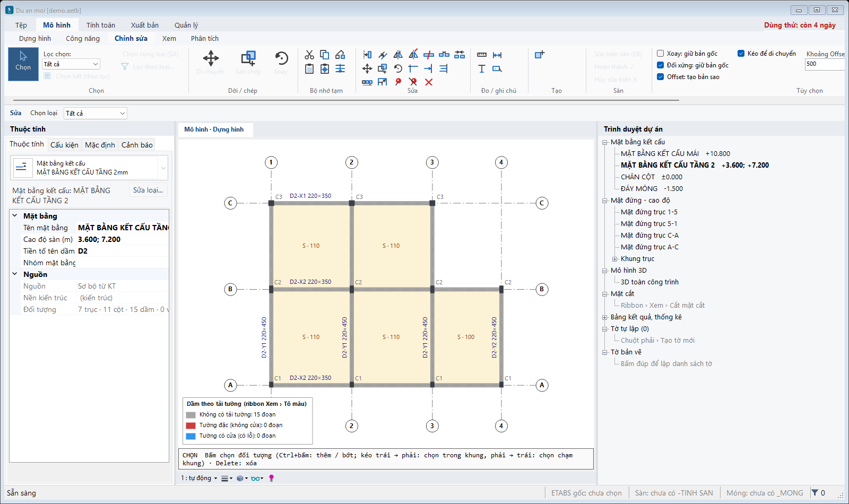Select the text annotation T tool
Viewport: 849px width, 504px height.
482,68
